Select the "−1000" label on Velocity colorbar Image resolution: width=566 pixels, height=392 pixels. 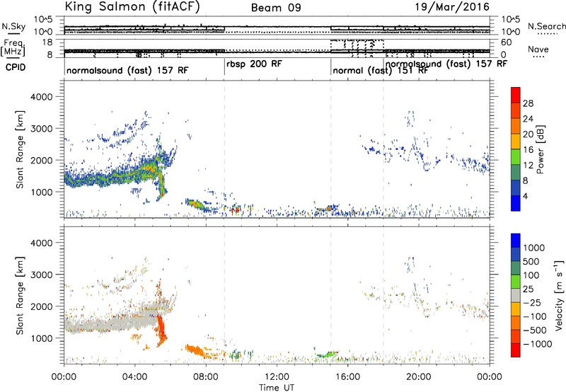[x=537, y=344]
